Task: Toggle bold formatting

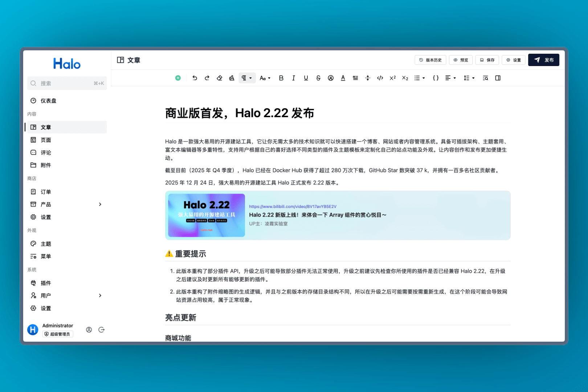Action: 281,78
